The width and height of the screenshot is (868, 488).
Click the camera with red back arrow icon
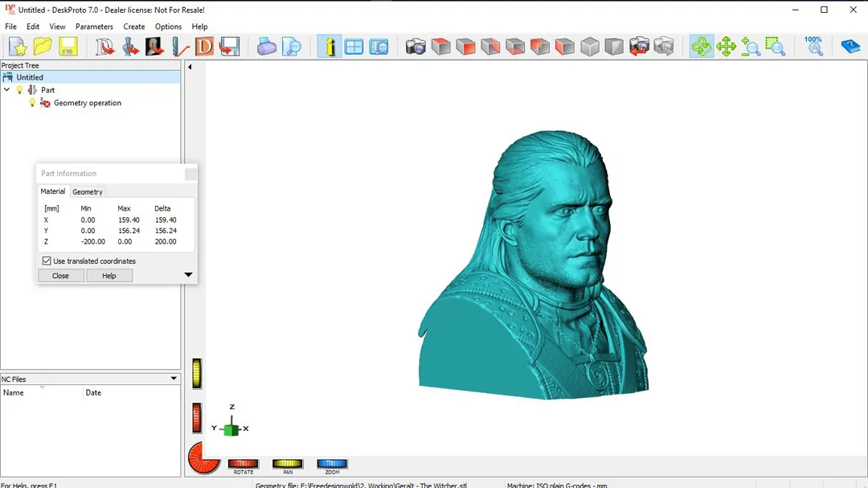click(639, 47)
